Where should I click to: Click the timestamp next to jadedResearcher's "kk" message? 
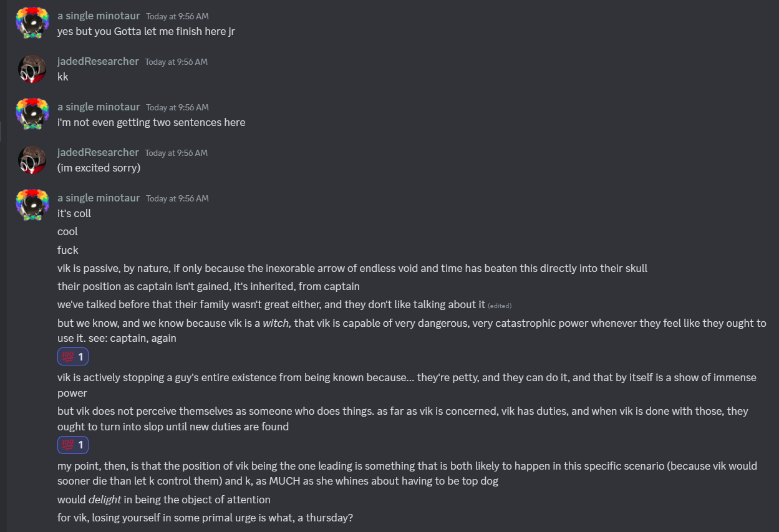pos(176,62)
